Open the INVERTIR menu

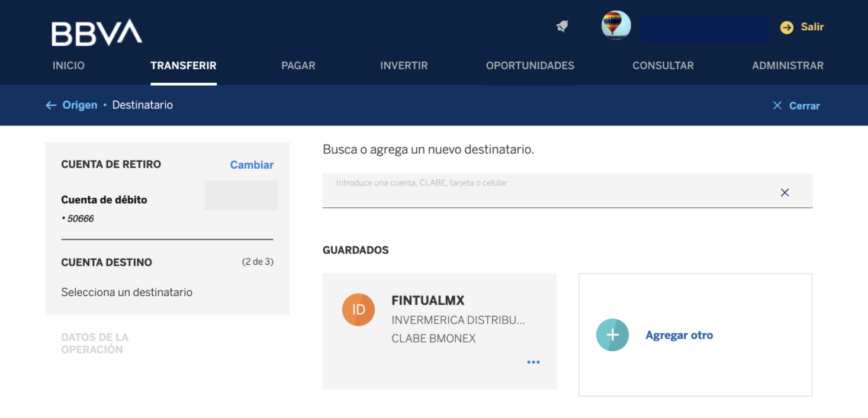pyautogui.click(x=404, y=66)
